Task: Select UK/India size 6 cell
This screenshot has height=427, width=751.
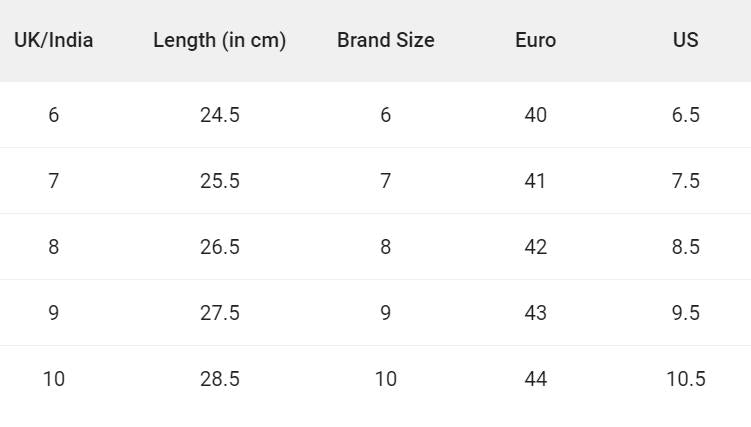Action: 53,115
